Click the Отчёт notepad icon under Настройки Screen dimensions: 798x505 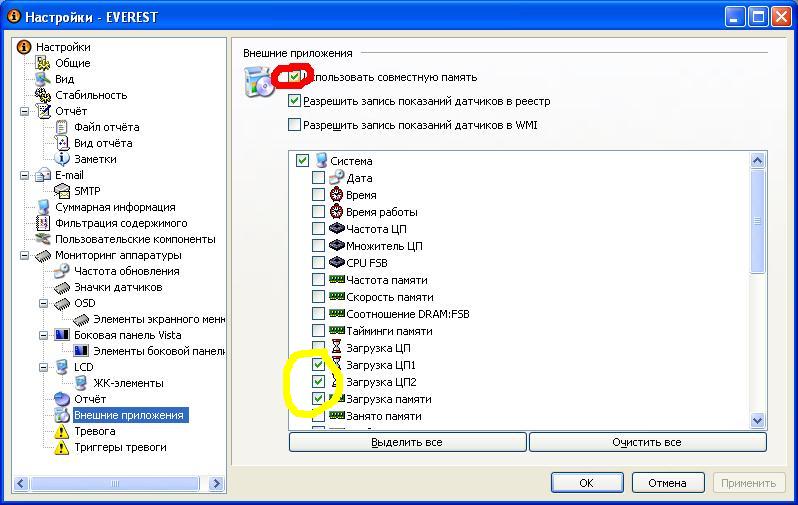coord(44,110)
